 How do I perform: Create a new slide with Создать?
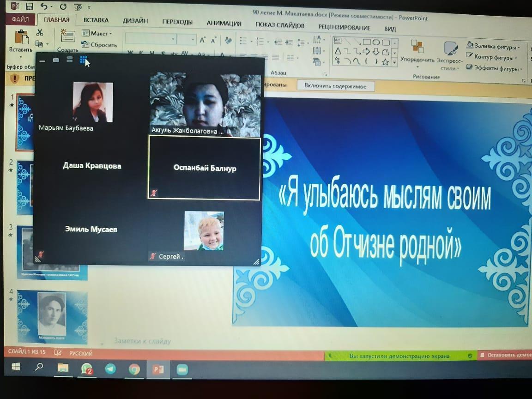tap(68, 41)
